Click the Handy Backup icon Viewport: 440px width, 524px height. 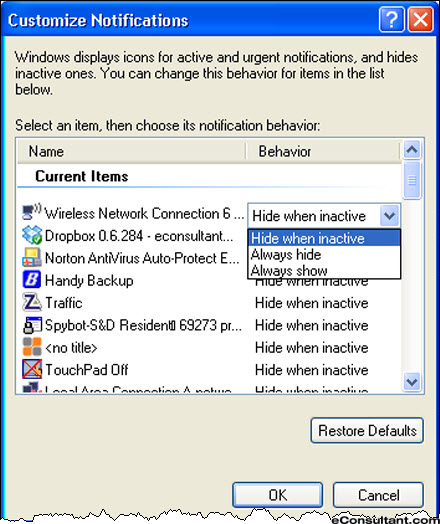[32, 279]
